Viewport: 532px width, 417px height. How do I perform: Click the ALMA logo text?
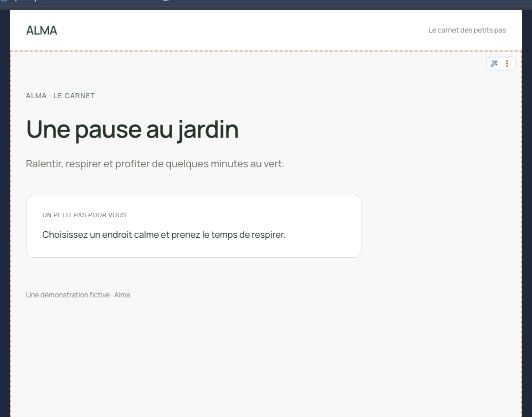point(41,31)
